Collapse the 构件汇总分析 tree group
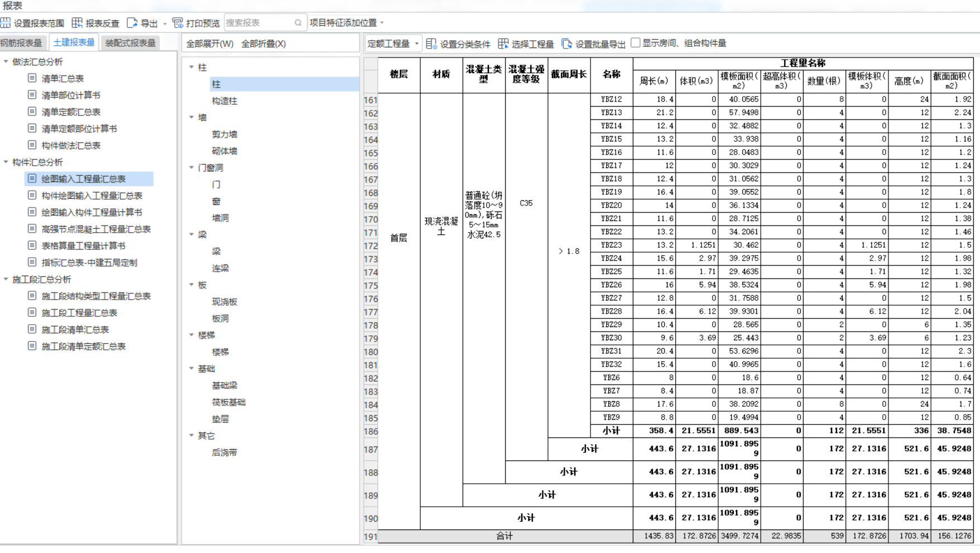The image size is (980, 553). pos(6,162)
